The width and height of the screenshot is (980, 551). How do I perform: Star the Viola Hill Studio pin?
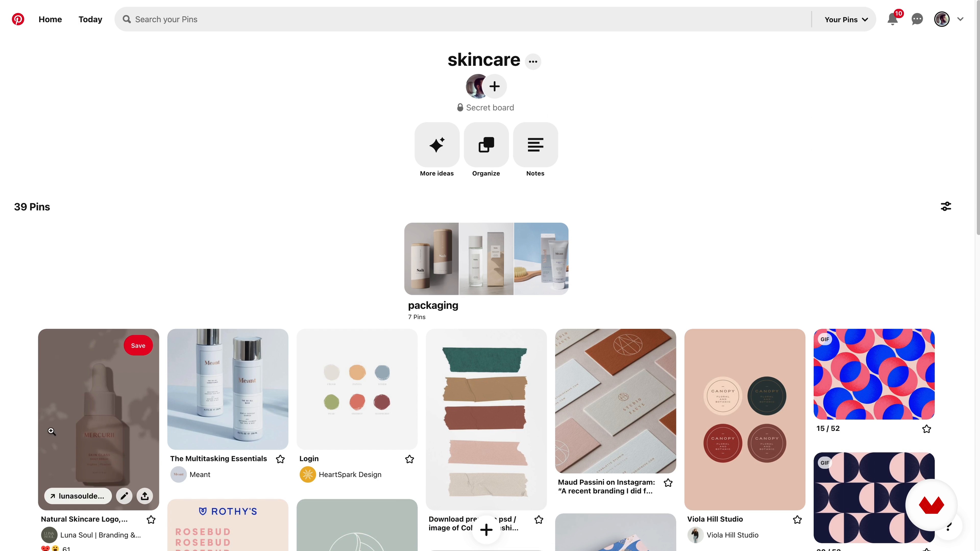tap(797, 519)
